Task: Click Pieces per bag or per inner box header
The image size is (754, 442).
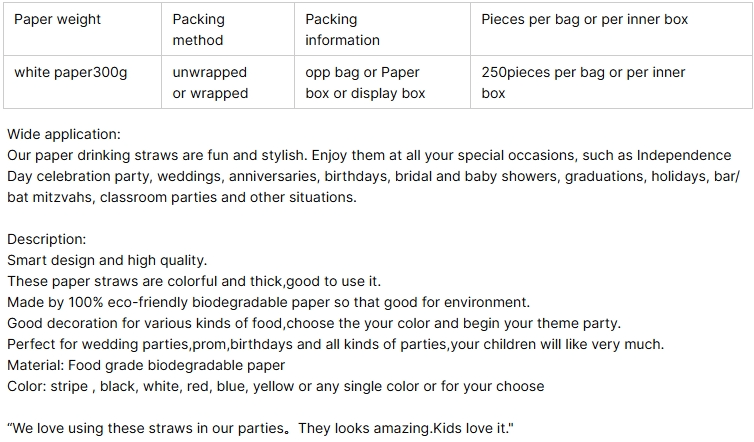Action: point(611,29)
